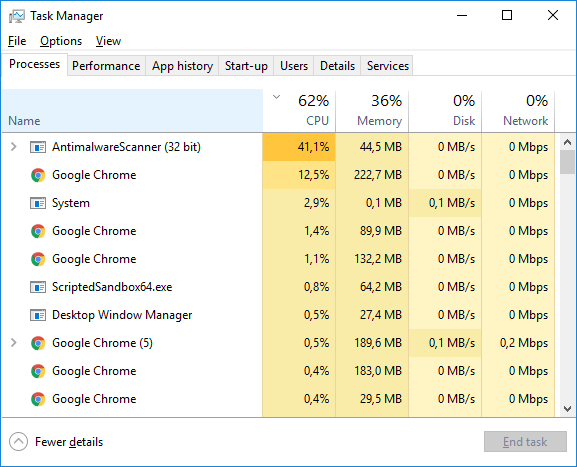Click the AntimalwareScanner process icon
Viewport: 577px width, 467px height.
38,147
